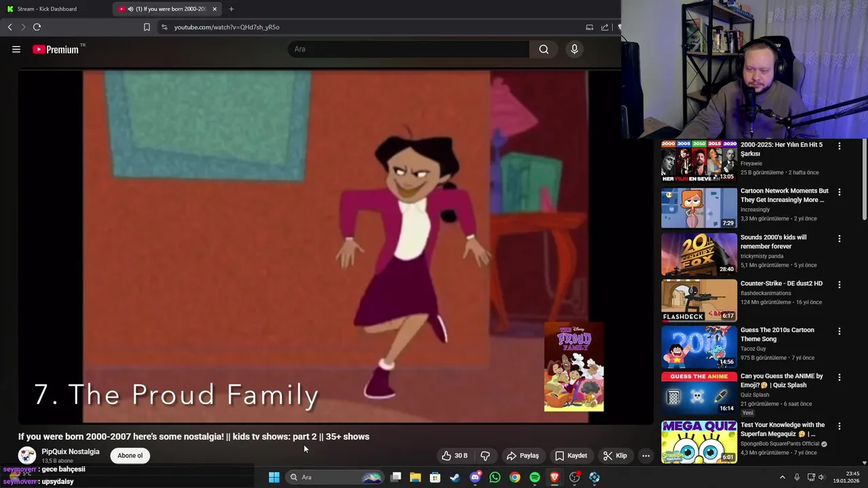
Task: Open File Explorer from the taskbar
Action: coord(416,477)
